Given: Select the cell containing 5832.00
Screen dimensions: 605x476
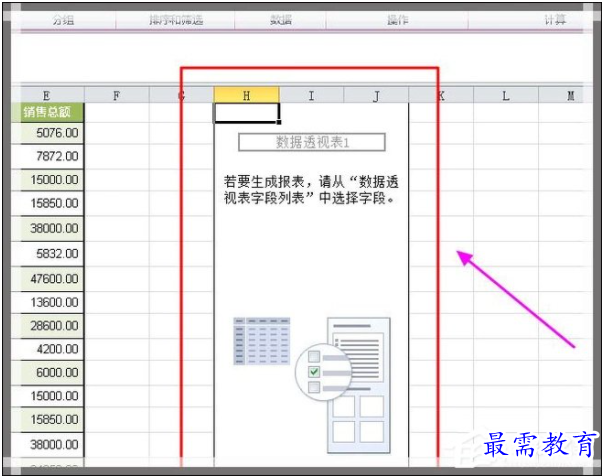Looking at the screenshot, I should click(x=48, y=254).
